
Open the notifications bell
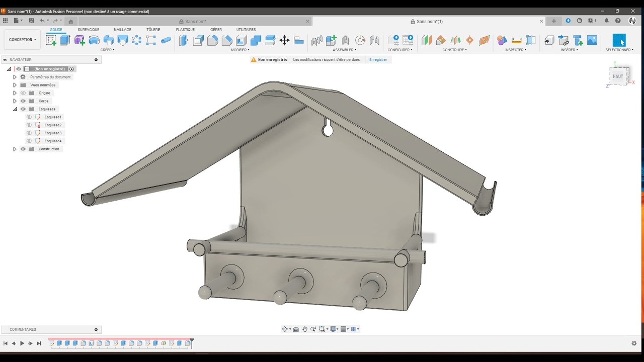606,21
